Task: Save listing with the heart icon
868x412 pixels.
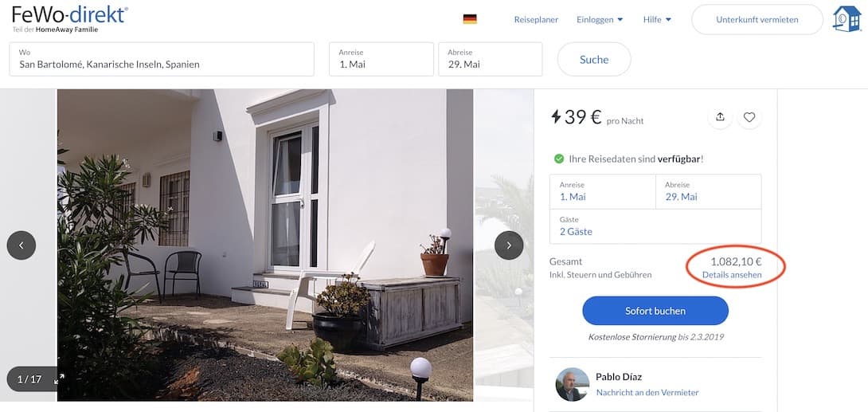Action: click(x=749, y=117)
